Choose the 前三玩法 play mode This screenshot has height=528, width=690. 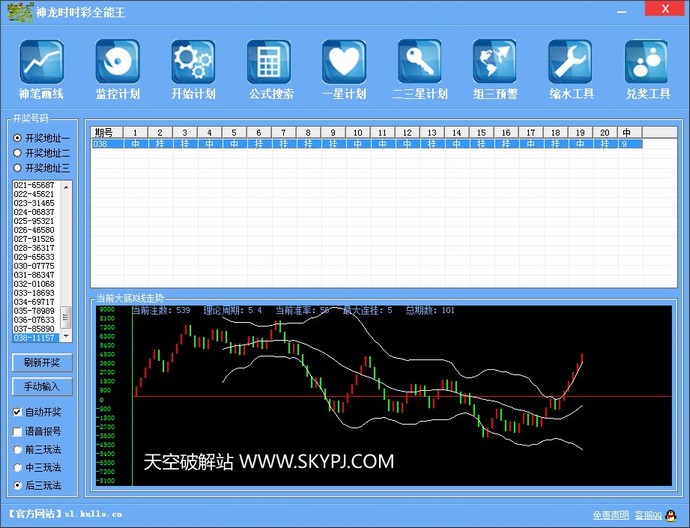17,449
